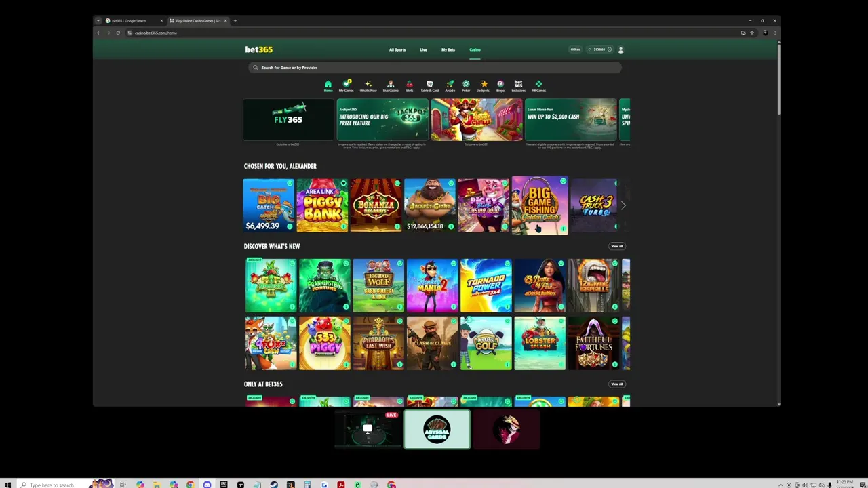The height and width of the screenshot is (488, 868).
Task: Favorite Jackpot Giant heart toggle
Action: tap(450, 184)
